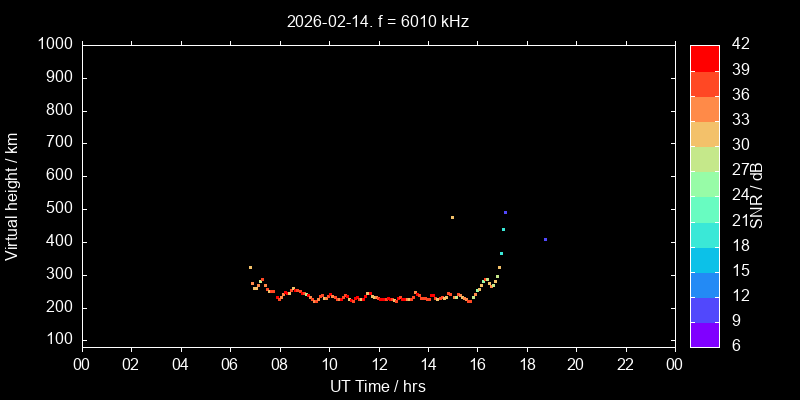Click the 100 tick label on the height axis
This screenshot has height=400, width=800.
[x=59, y=341]
